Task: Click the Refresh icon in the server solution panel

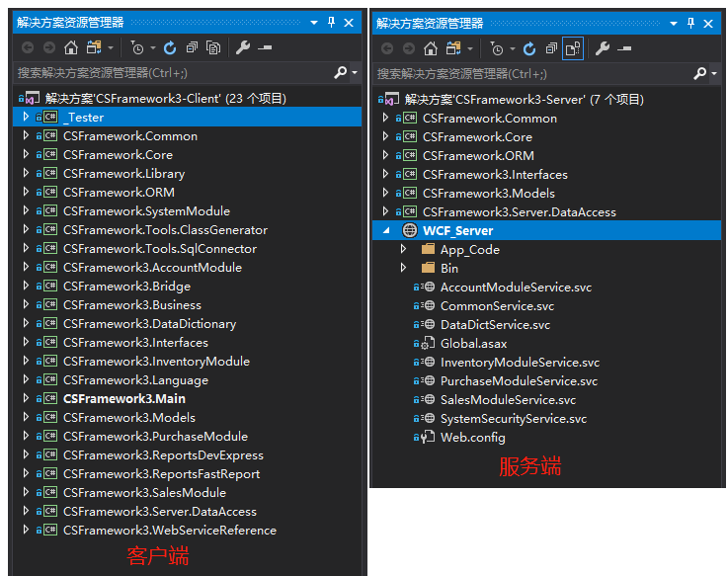Action: pyautogui.click(x=529, y=48)
